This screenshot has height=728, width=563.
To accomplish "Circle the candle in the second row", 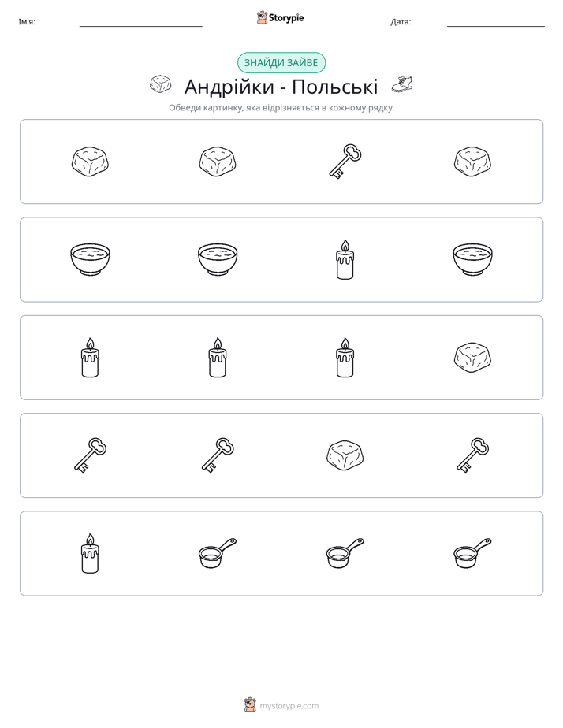I will (x=345, y=259).
